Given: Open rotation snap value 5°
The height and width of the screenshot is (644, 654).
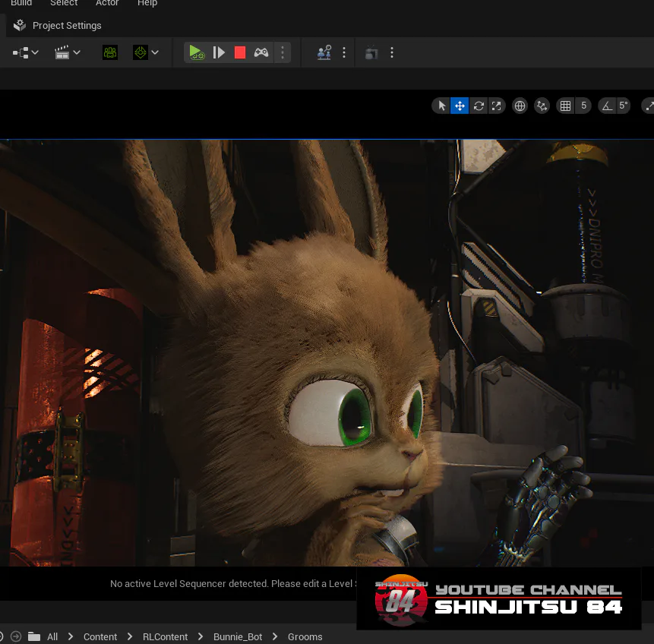Looking at the screenshot, I should pyautogui.click(x=623, y=106).
